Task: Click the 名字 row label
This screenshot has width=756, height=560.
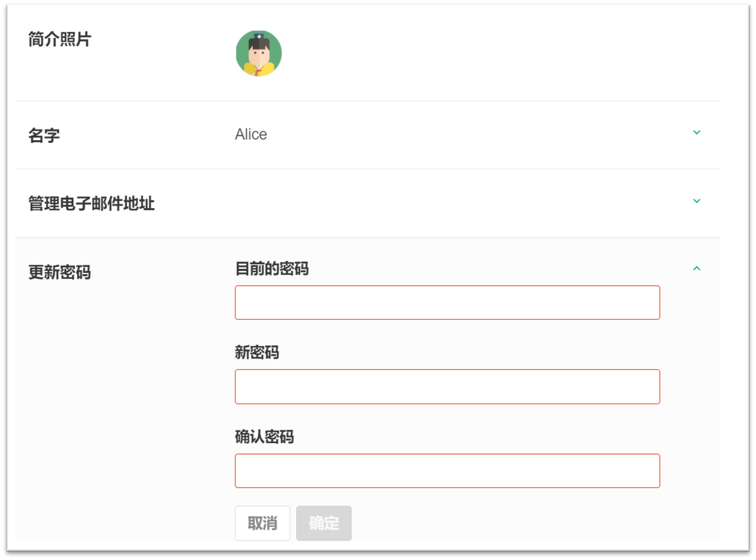Action: pos(44,136)
